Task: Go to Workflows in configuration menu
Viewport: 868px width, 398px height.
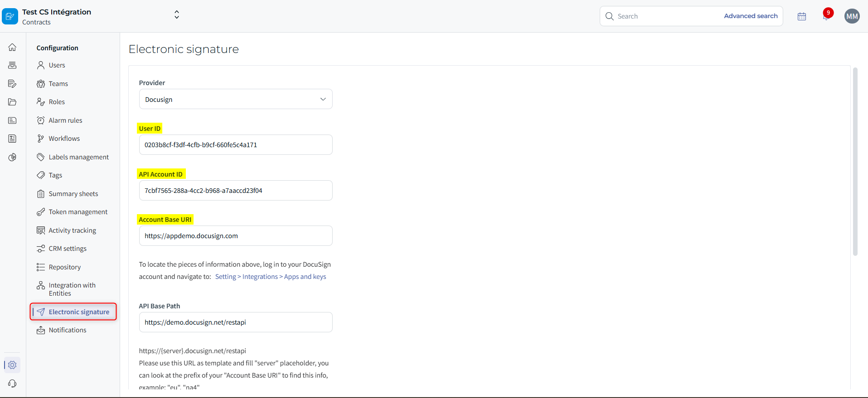Action: point(64,139)
